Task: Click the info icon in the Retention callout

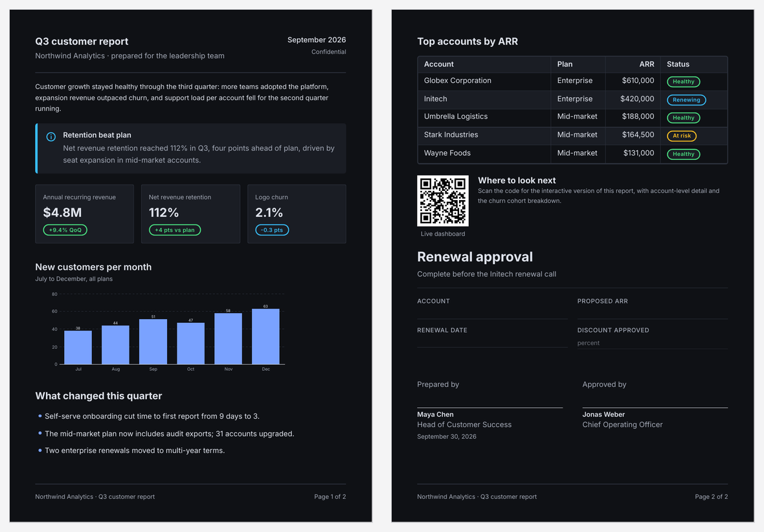Action: coord(51,137)
